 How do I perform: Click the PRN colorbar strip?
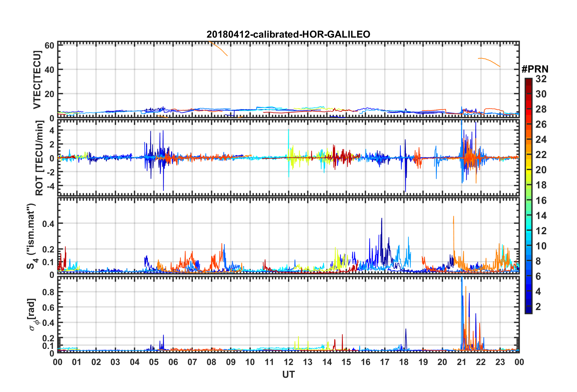[528, 196]
